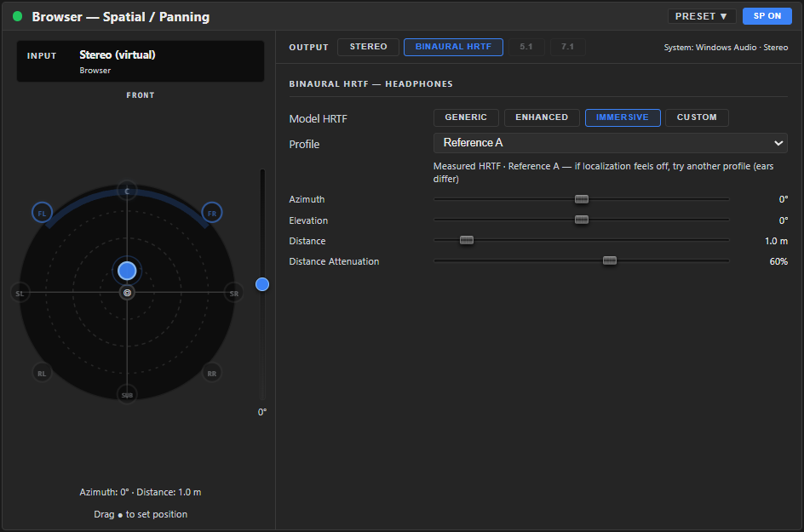
Task: Click the Elevation 0° value
Action: click(783, 220)
